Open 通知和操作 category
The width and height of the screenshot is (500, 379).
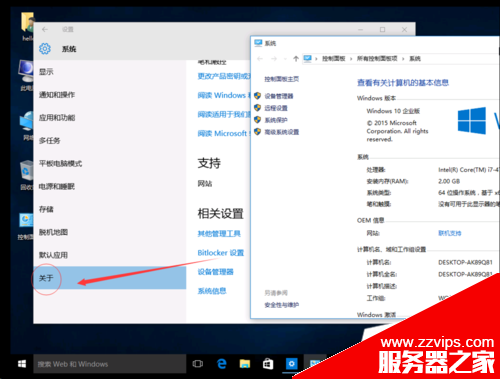tap(57, 95)
